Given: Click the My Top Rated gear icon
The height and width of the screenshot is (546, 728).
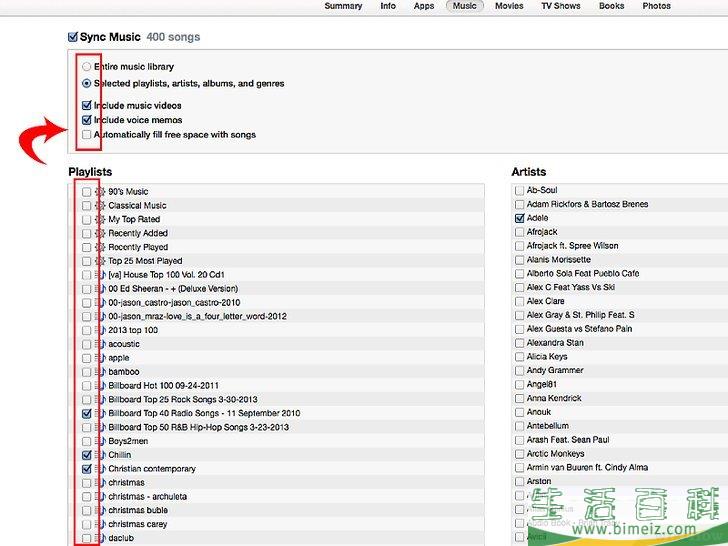Looking at the screenshot, I should [x=100, y=219].
